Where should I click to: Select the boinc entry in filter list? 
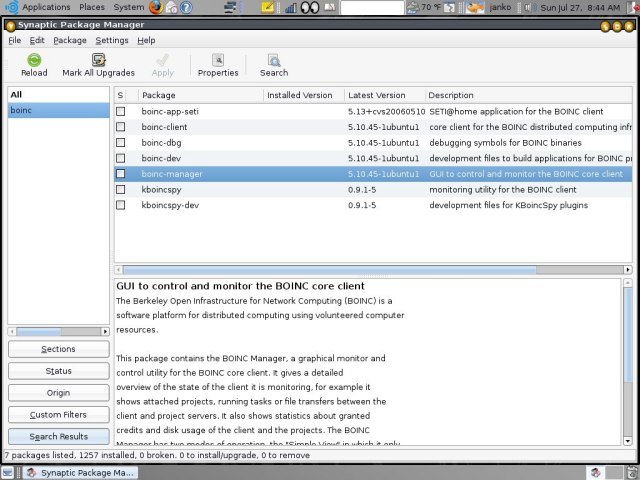[x=58, y=110]
